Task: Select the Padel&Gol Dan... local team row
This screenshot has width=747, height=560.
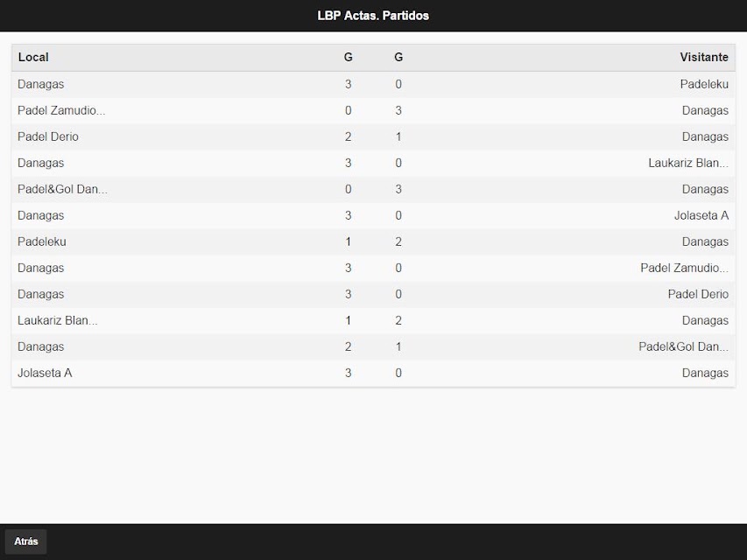Action: pos(373,189)
